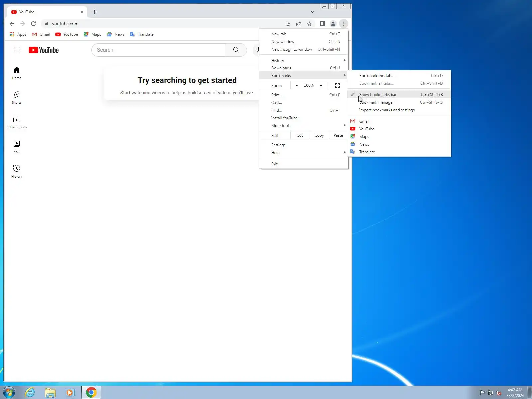Open Shorts in YouTube sidebar

[x=17, y=98]
